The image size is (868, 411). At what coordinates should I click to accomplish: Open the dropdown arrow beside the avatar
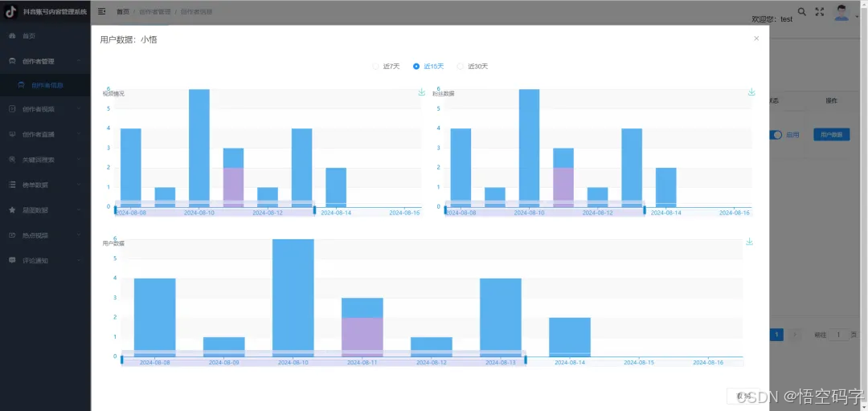(x=857, y=15)
